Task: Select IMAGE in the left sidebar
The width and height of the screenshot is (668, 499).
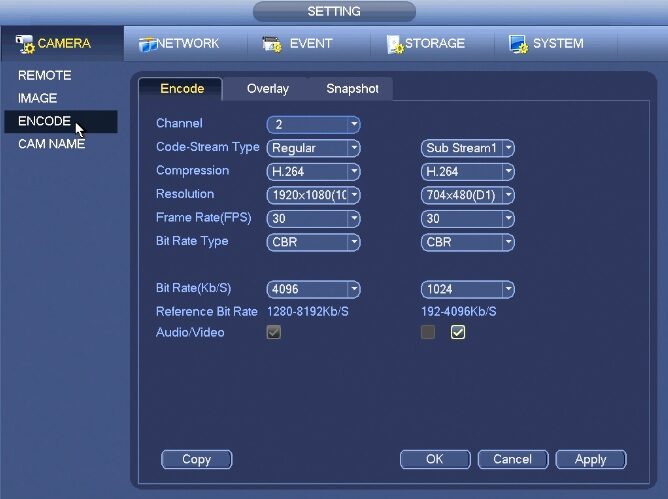Action: click(x=38, y=98)
